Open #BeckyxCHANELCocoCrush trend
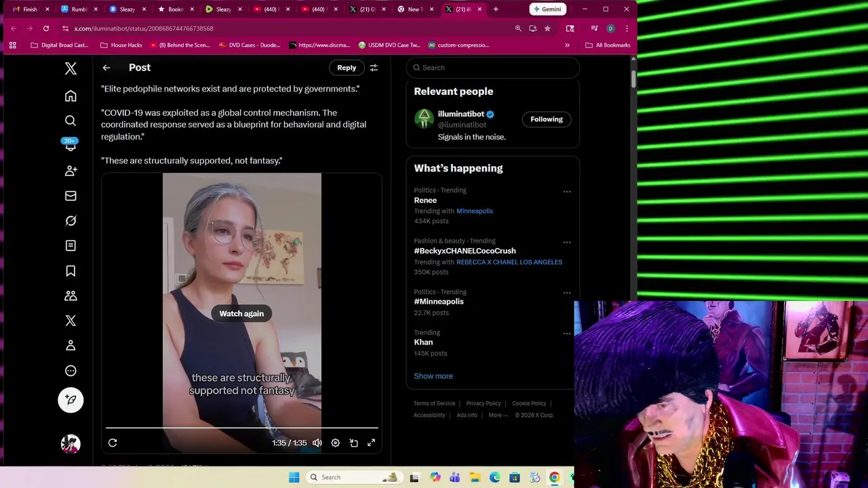The image size is (868, 488). tap(465, 251)
